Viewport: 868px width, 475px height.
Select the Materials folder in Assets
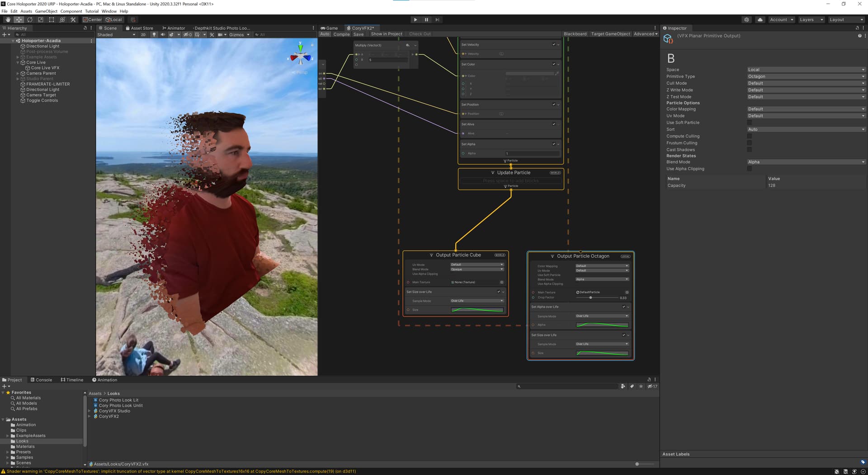pyautogui.click(x=25, y=446)
